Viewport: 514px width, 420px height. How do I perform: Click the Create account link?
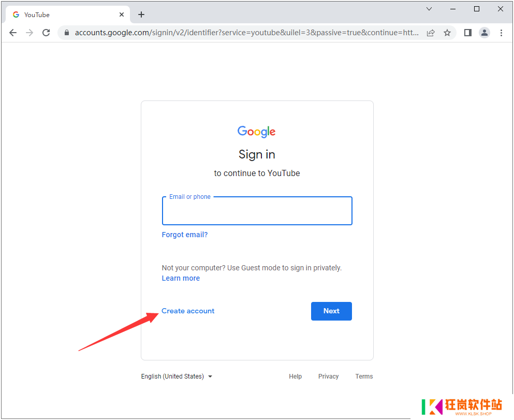click(x=188, y=311)
